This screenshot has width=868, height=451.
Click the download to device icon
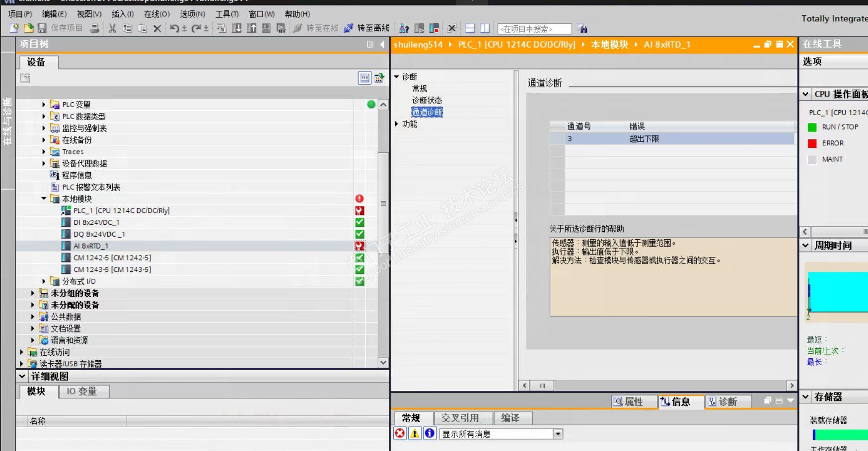(237, 28)
